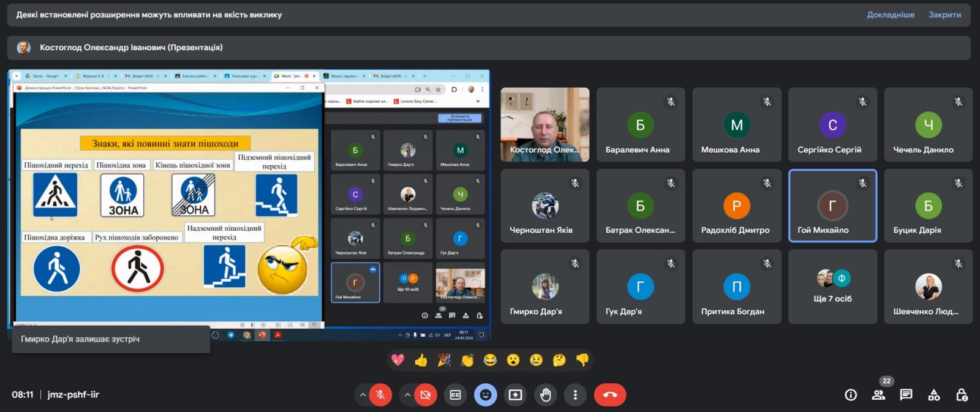
Task: Click the Докладніше link
Action: tap(890, 15)
